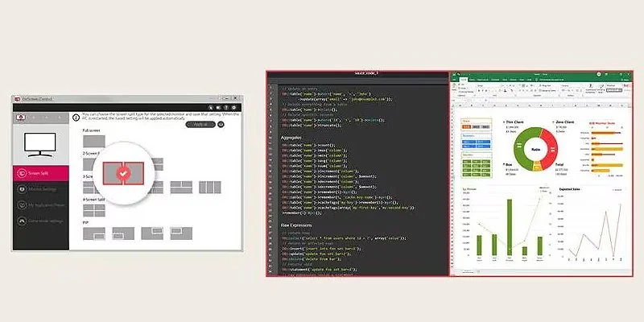Click the orange slicer button in Excel
Viewport: 644px width, 322px height.
pyautogui.click(x=466, y=127)
